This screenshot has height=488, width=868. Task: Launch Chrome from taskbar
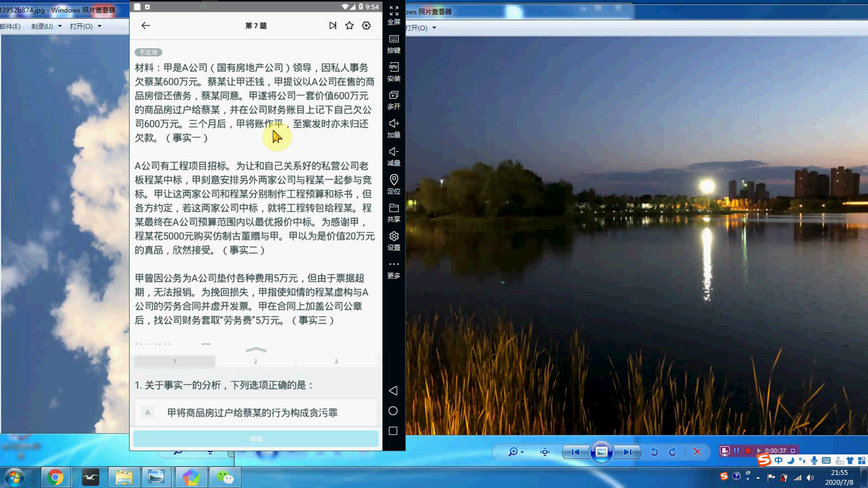point(55,478)
